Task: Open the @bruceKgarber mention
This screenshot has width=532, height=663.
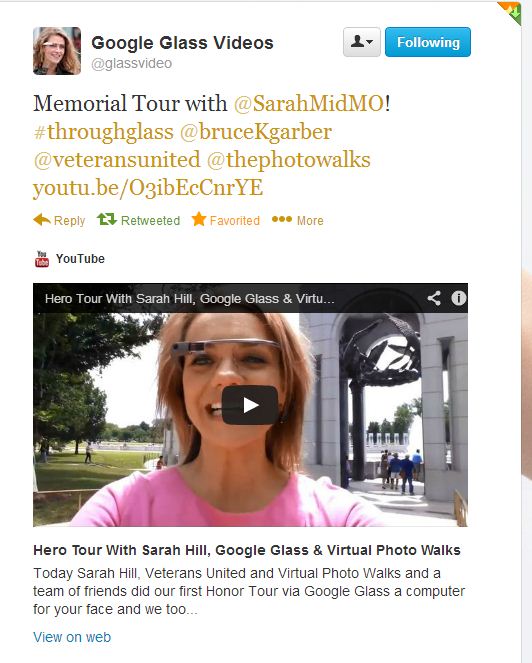Action: [x=255, y=132]
